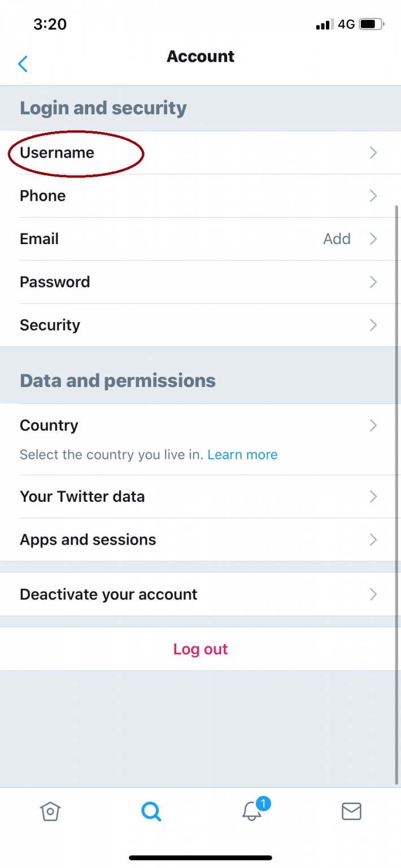Open Apps and sessions

(x=200, y=539)
